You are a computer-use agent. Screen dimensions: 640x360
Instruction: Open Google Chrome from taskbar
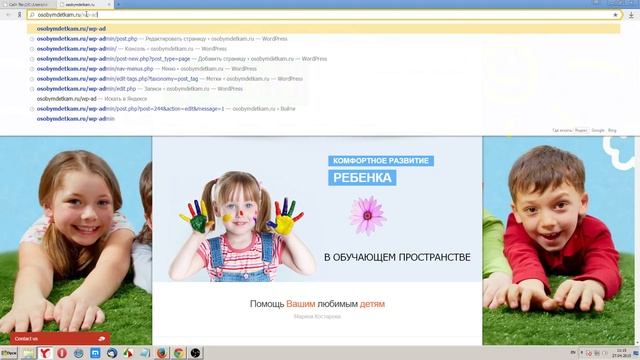179,353
